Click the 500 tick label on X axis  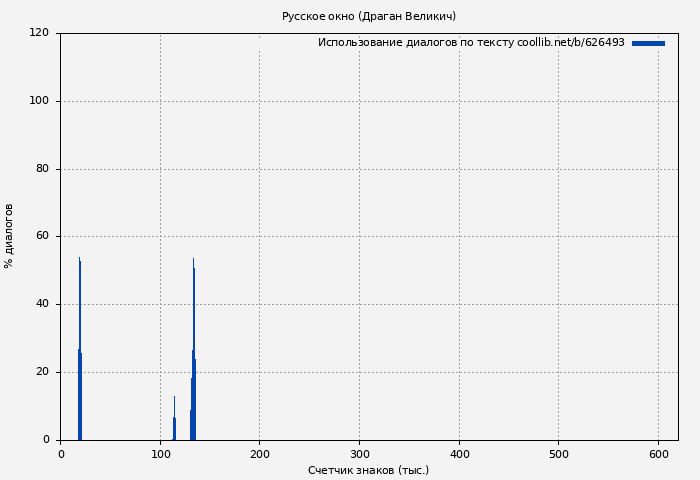[x=558, y=454]
